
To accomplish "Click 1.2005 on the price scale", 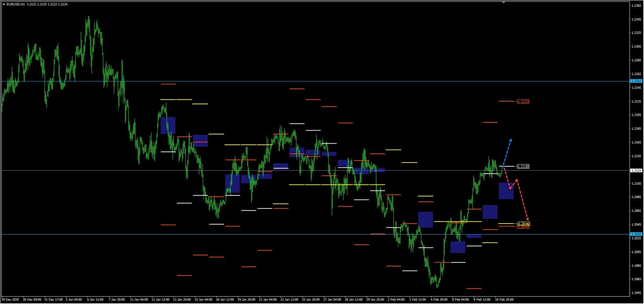I will point(636,252).
